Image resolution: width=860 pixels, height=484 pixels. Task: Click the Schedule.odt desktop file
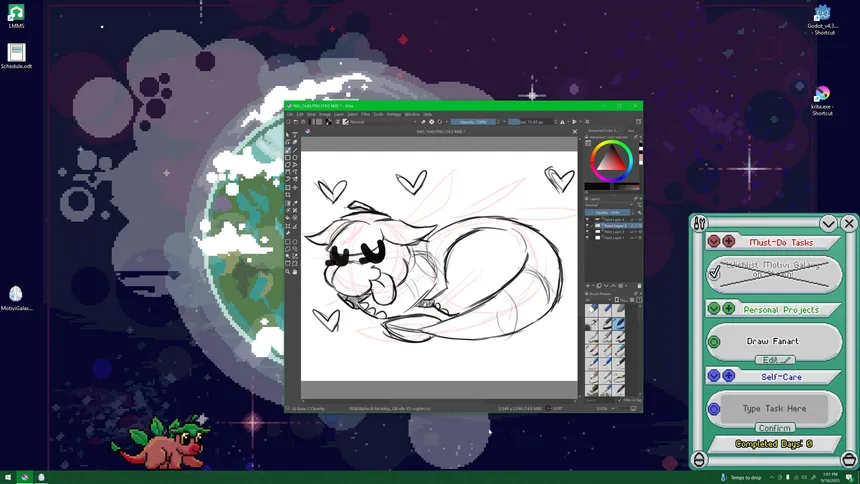tap(16, 54)
